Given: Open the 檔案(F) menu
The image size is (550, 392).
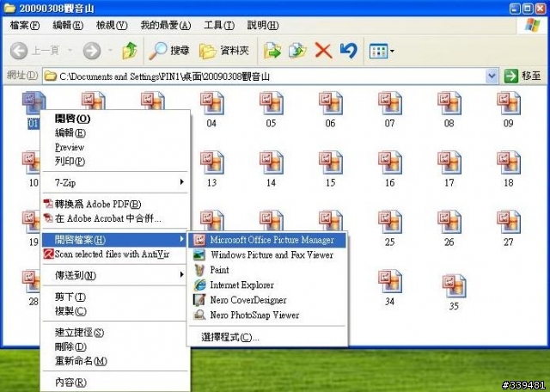Looking at the screenshot, I should pos(25,25).
